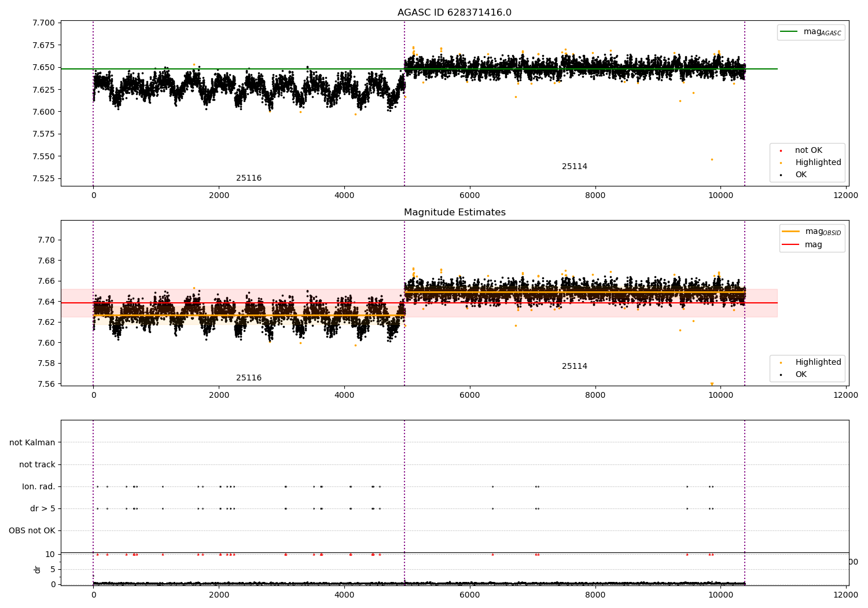This screenshot has width=868, height=608.
Task: Click the lone orange outlier near 7.546 magnitude
Action: (712, 159)
